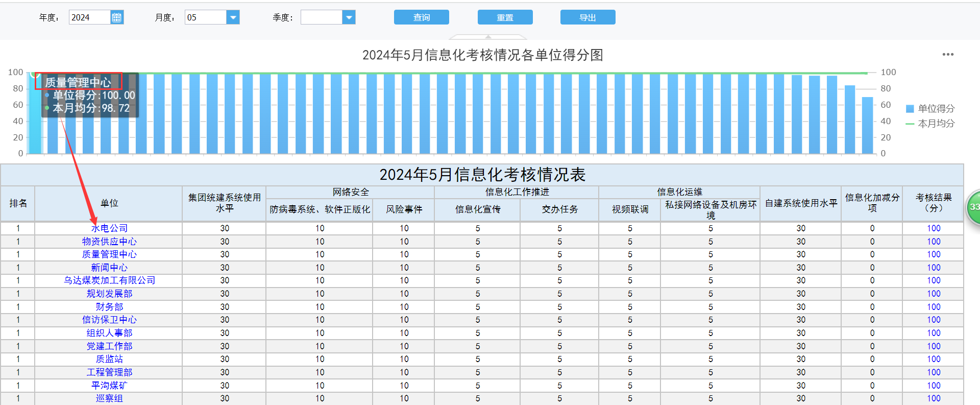
Task: Toggle the 本月均分 legend series
Action: click(x=930, y=124)
